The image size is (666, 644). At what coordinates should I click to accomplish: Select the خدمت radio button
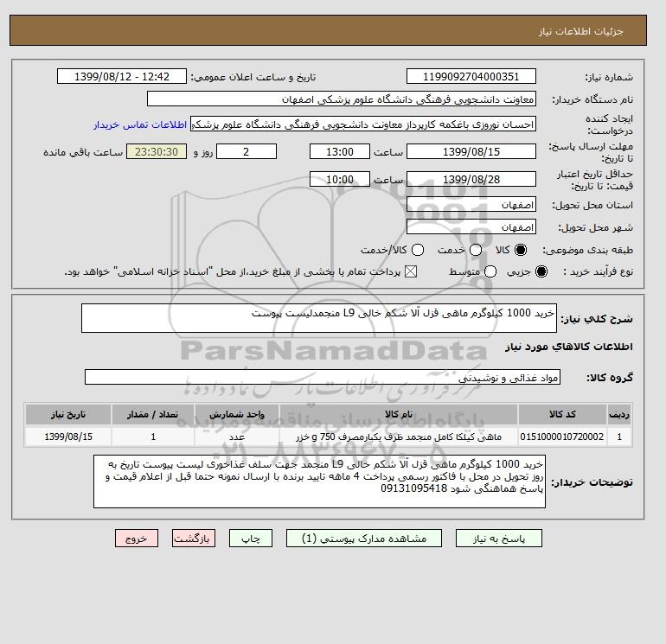pyautogui.click(x=476, y=250)
